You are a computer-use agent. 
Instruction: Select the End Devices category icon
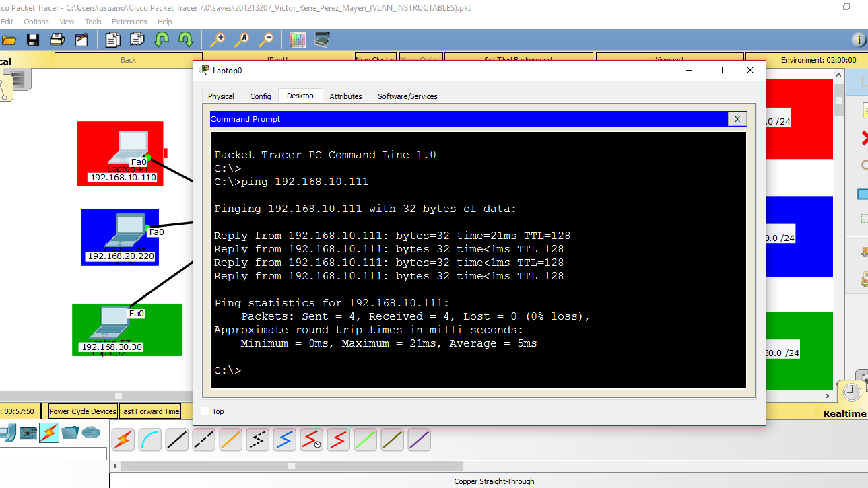(7, 432)
